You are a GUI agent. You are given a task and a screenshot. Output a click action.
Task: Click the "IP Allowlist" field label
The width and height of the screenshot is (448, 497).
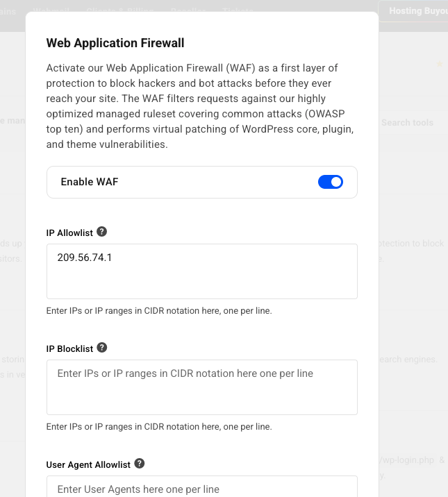tap(69, 233)
